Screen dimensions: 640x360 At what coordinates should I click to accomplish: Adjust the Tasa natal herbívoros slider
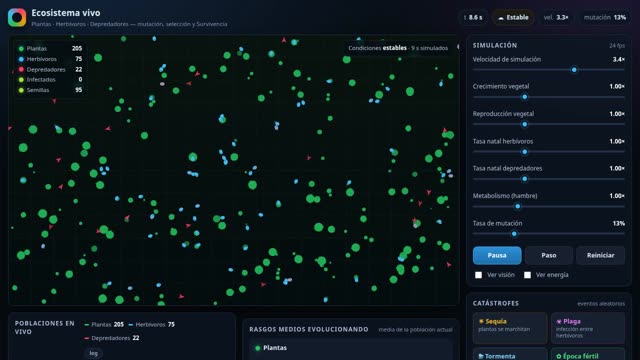(549, 152)
